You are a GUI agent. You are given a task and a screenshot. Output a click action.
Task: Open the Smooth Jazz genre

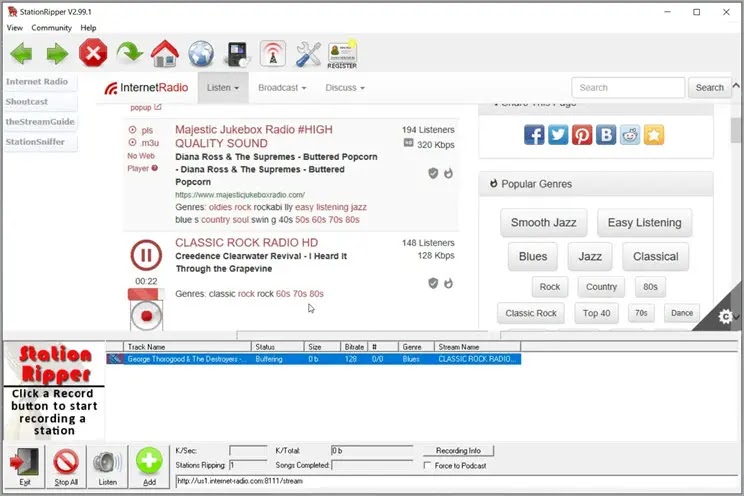pyautogui.click(x=543, y=223)
